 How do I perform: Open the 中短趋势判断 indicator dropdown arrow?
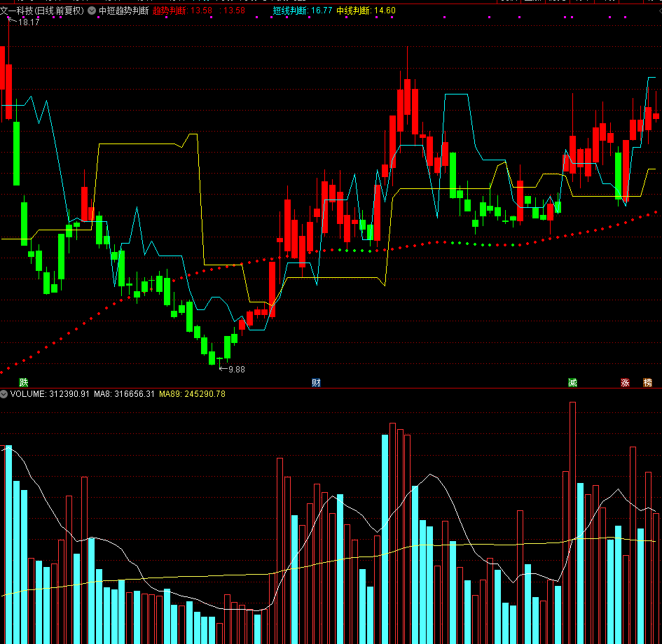92,10
